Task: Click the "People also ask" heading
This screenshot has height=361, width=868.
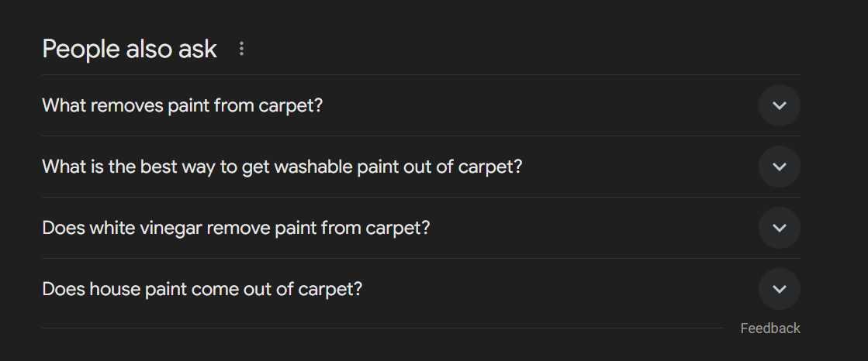Action: (130, 49)
